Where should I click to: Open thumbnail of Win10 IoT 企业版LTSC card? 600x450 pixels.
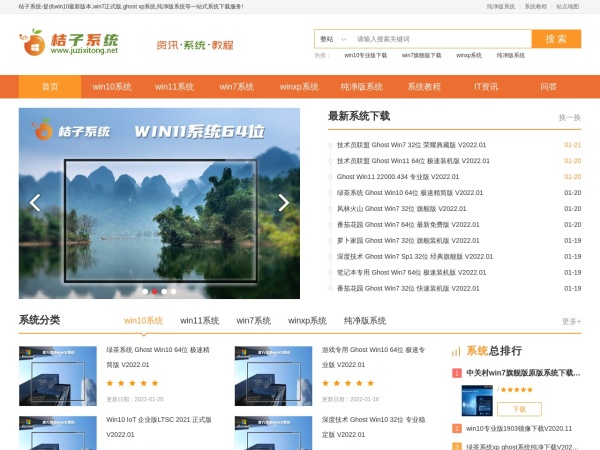(x=58, y=433)
